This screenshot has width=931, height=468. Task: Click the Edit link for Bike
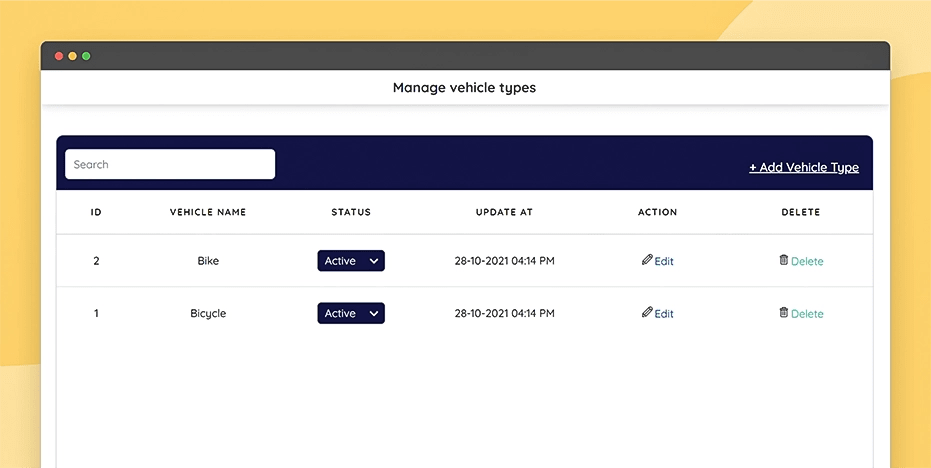click(x=664, y=261)
